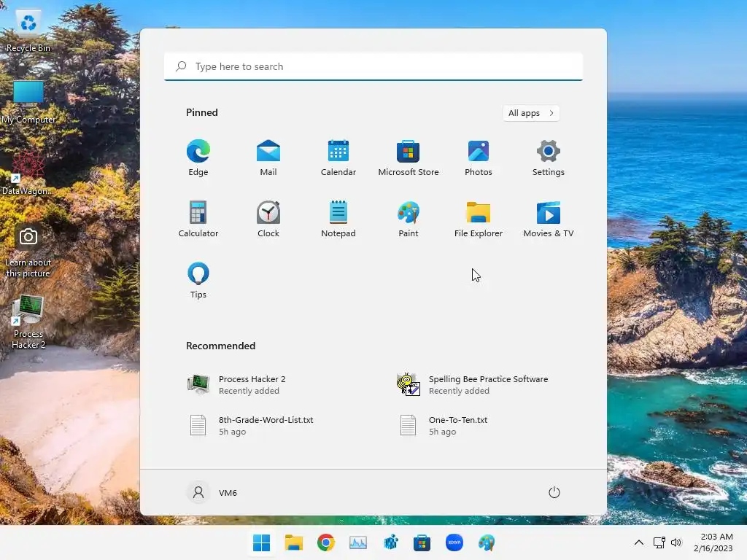Open Settings from the pinned apps

[x=549, y=158]
